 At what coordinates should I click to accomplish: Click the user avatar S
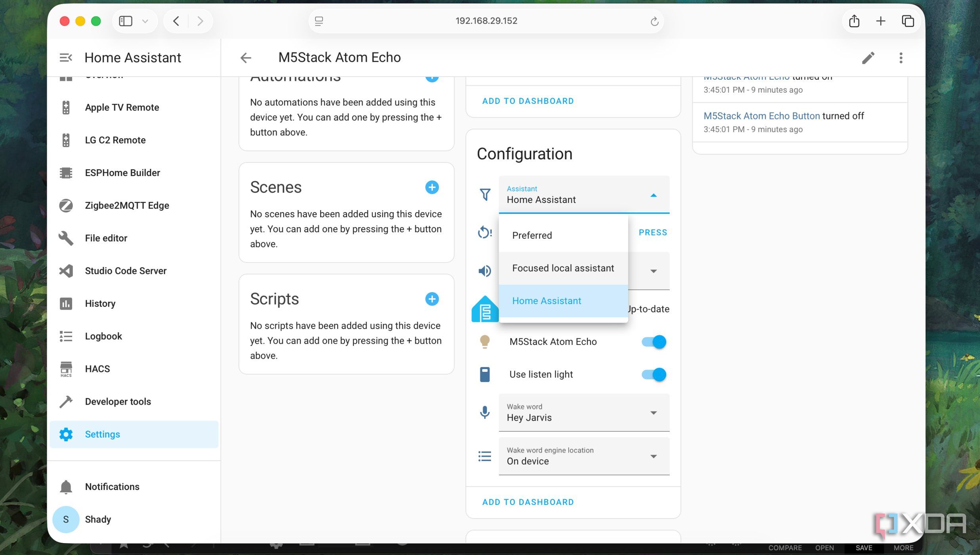[66, 519]
